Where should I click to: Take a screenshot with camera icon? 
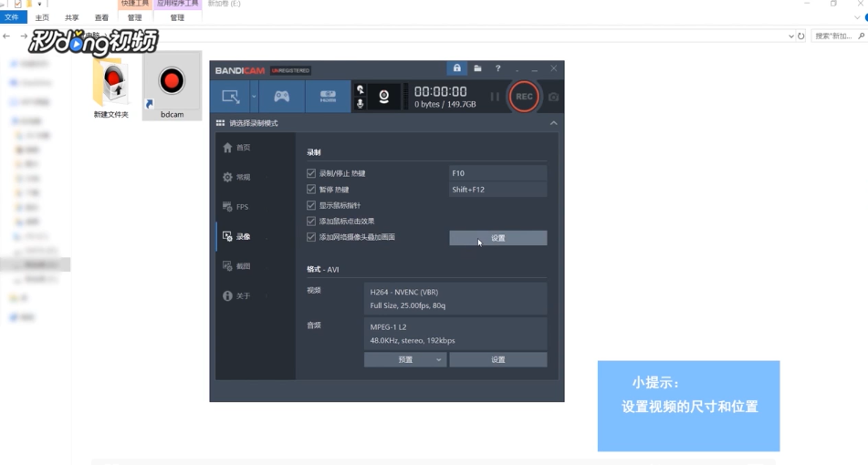coord(553,97)
